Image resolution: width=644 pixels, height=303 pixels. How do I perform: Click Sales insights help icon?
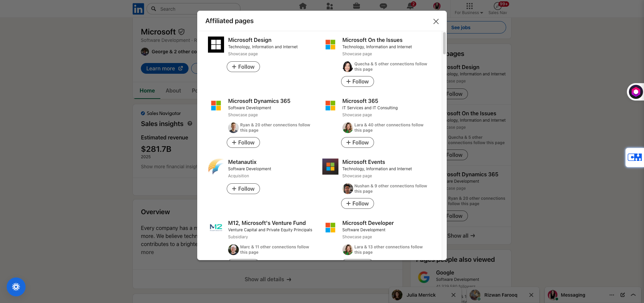point(190,123)
